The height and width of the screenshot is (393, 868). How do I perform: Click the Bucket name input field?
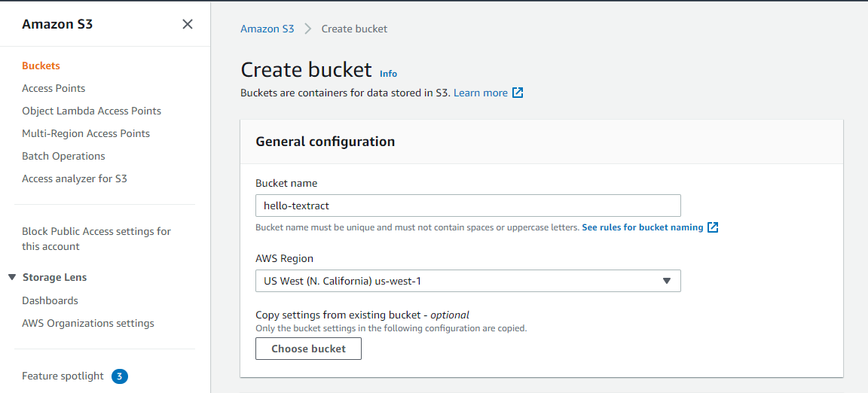468,206
